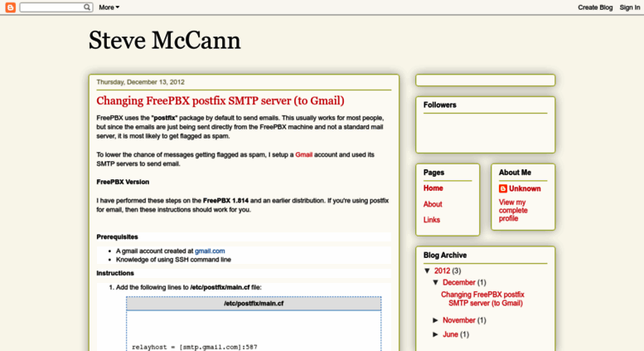Follow the red Gmail link in post
The width and height of the screenshot is (644, 351).
[x=304, y=154]
